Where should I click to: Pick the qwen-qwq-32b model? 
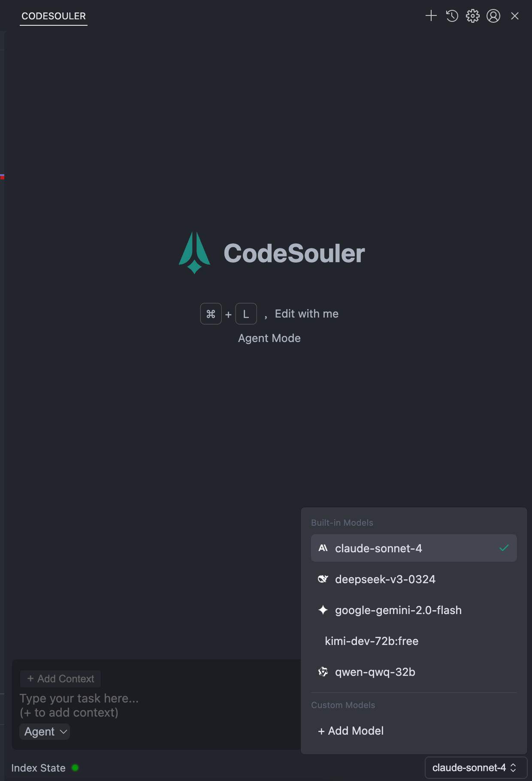(x=375, y=672)
